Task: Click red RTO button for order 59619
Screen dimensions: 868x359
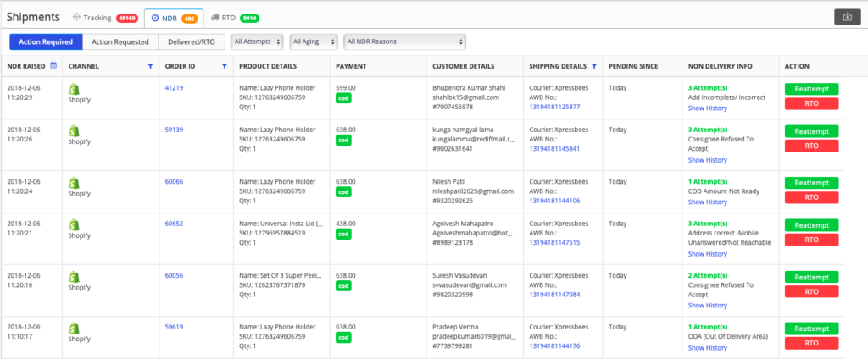Action: 811,343
